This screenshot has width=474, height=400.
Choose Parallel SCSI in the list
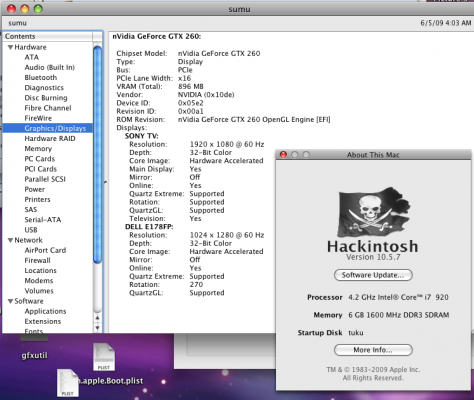[x=45, y=179]
